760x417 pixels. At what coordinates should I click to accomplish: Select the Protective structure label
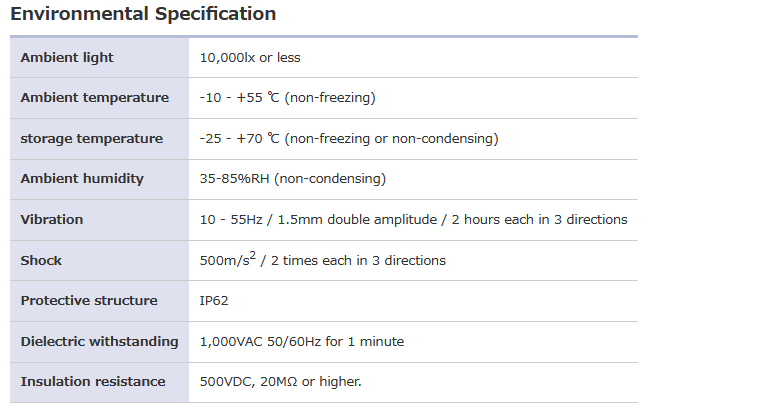pos(89,300)
